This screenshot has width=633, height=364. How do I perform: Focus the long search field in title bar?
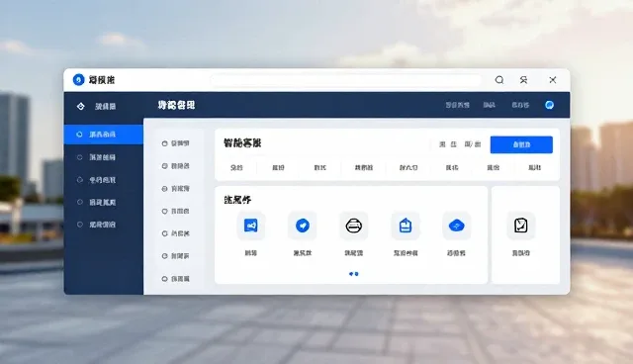pyautogui.click(x=346, y=80)
